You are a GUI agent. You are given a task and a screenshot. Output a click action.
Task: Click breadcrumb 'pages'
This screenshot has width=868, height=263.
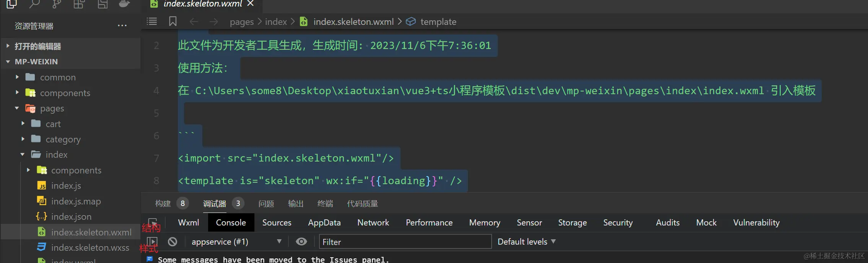click(x=242, y=22)
